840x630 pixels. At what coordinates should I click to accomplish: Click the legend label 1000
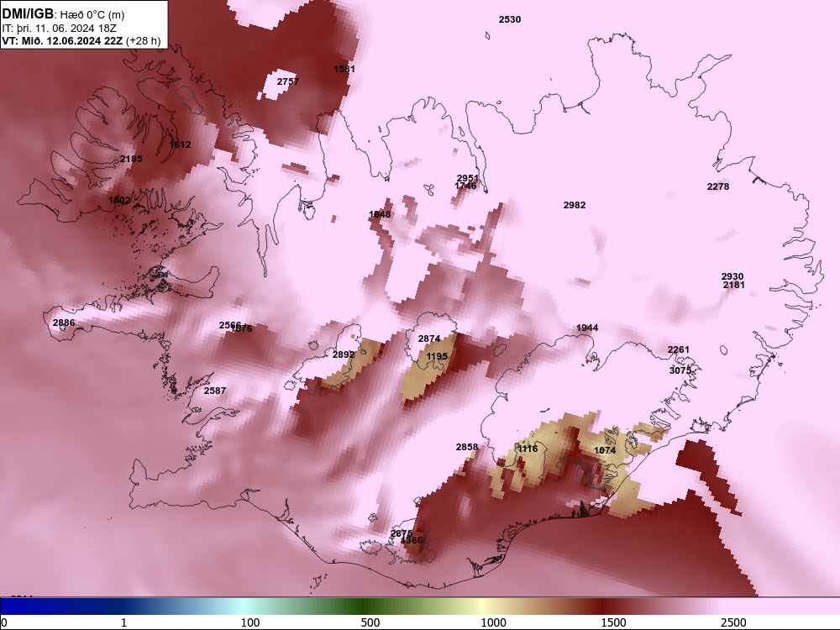pos(493,622)
